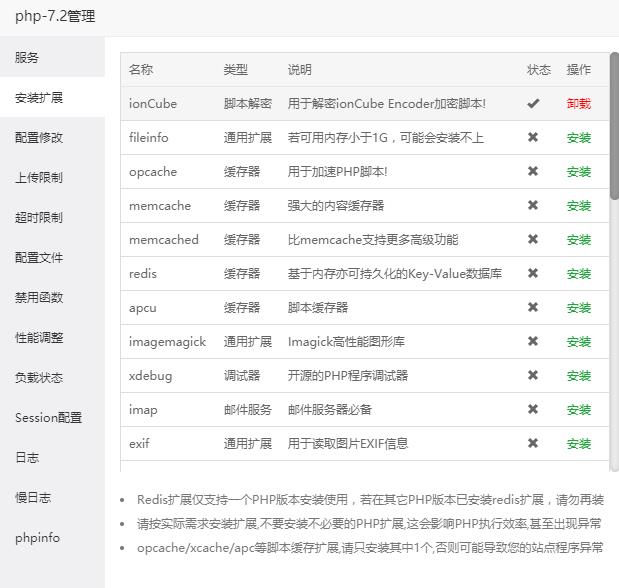
Task: Click the xdebug name cell
Action: (x=150, y=376)
